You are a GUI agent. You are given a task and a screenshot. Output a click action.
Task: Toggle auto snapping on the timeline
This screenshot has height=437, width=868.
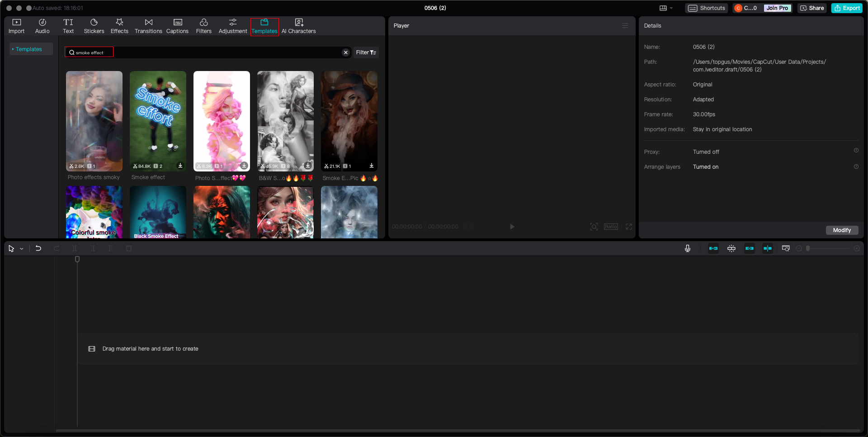731,248
